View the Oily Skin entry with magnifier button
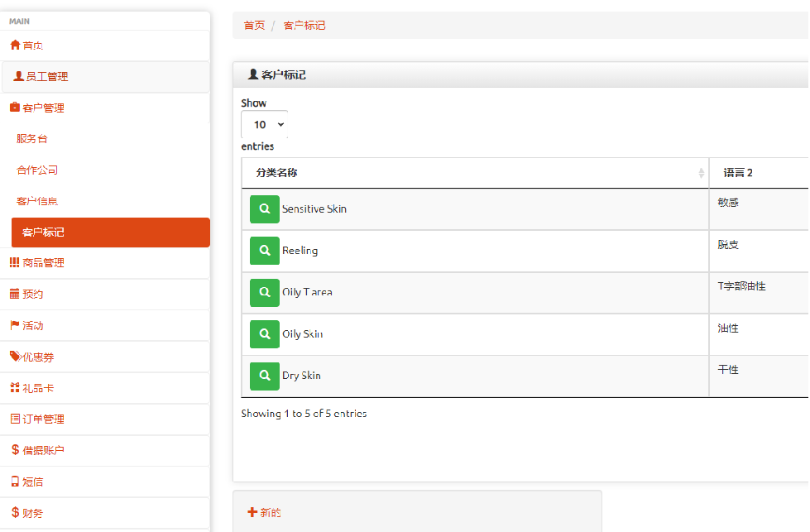The image size is (810, 532). click(x=265, y=334)
